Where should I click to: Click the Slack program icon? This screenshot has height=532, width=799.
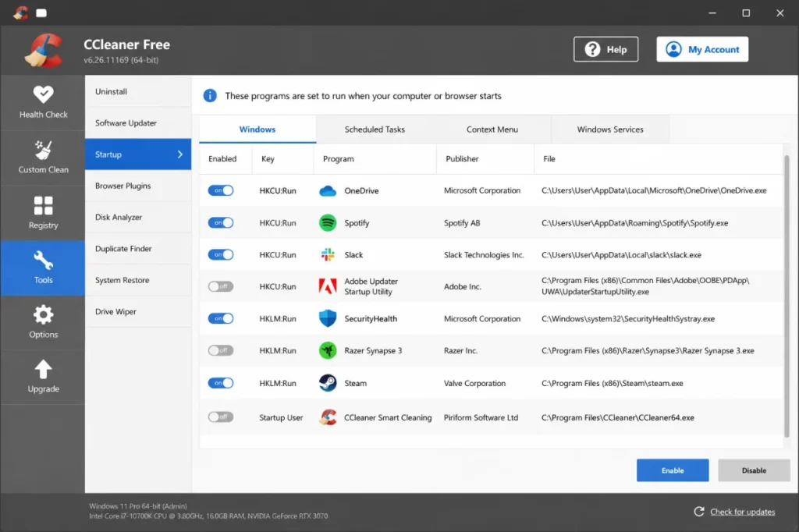[x=328, y=255]
